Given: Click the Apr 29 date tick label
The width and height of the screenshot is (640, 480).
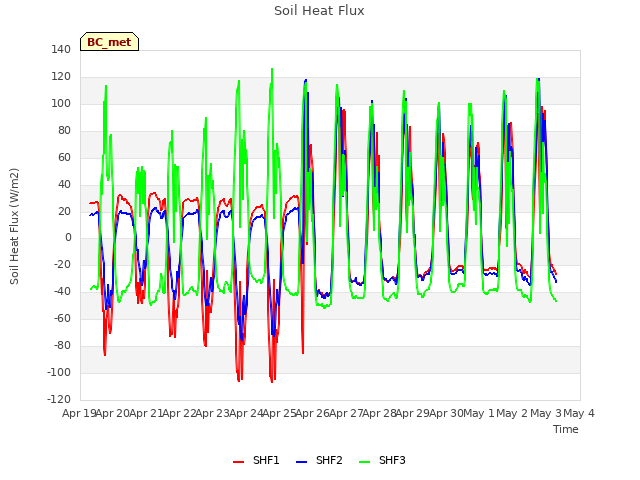Looking at the screenshot, I should pos(413,413).
